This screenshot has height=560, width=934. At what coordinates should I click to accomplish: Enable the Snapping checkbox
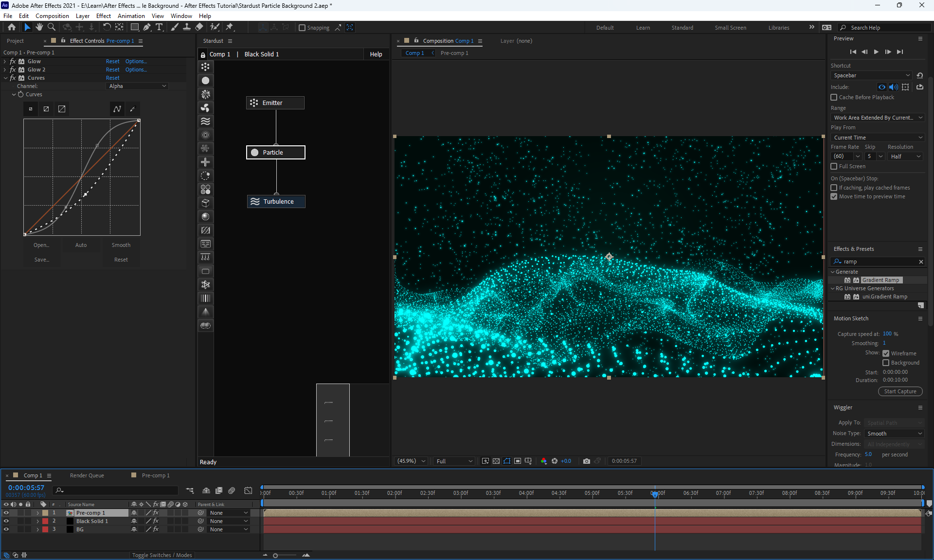click(x=302, y=28)
